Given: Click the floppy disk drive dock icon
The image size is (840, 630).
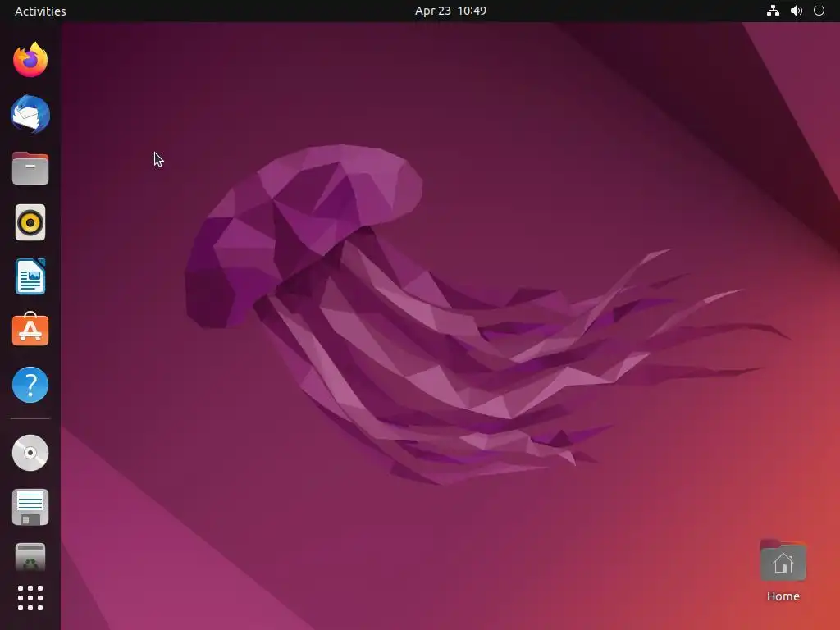Looking at the screenshot, I should coord(30,507).
